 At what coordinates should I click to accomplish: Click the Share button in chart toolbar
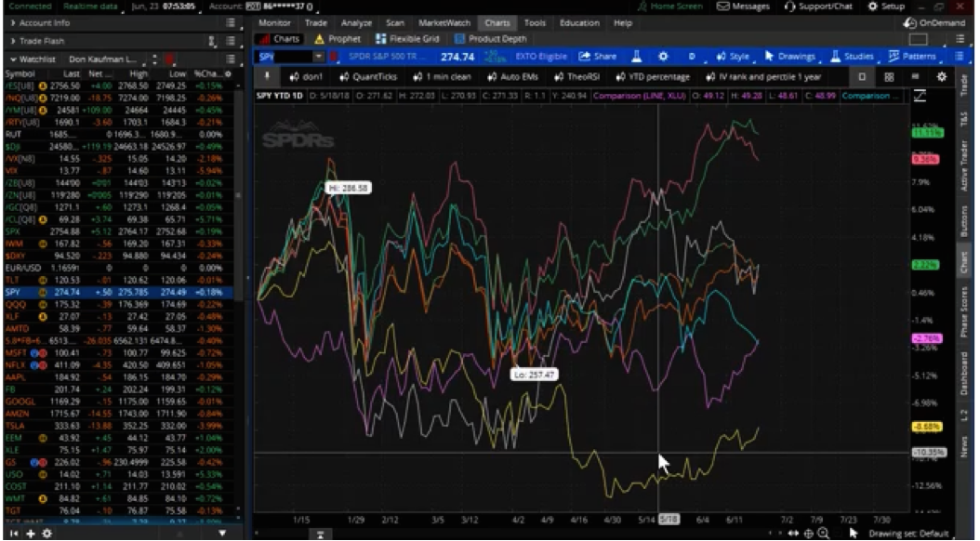(597, 57)
